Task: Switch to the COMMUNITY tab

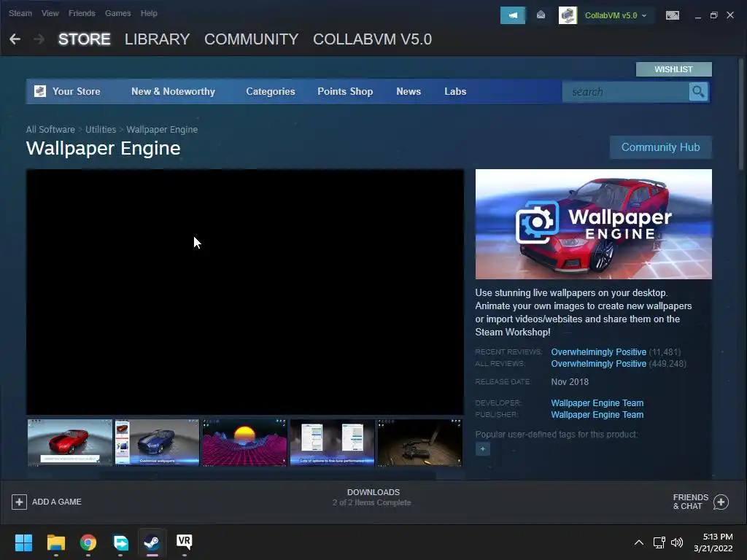Action: (x=251, y=39)
